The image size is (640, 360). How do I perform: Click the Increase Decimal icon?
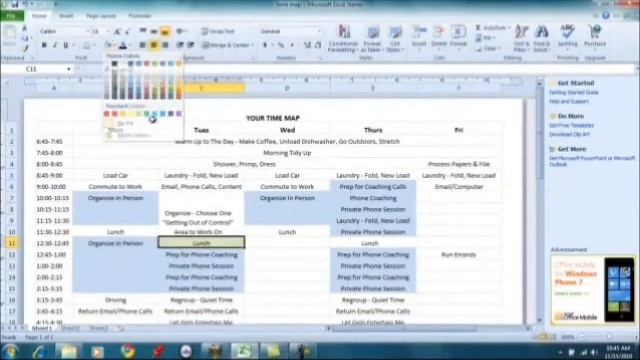point(307,45)
